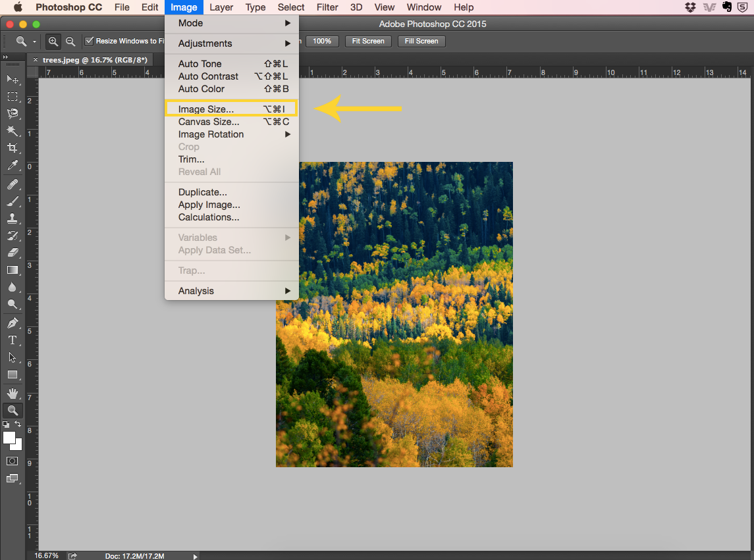The image size is (754, 560).
Task: Choose the Eraser tool
Action: 13,253
